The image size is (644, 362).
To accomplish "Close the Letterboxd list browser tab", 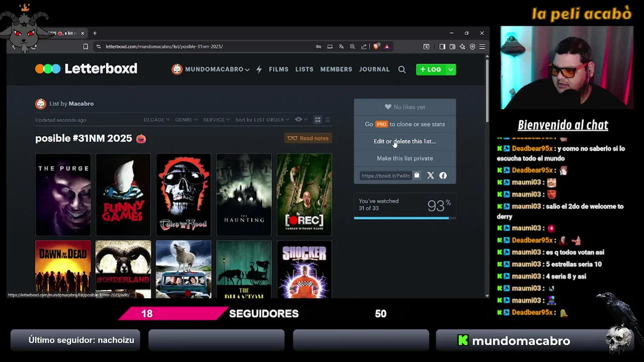I will tap(83, 33).
